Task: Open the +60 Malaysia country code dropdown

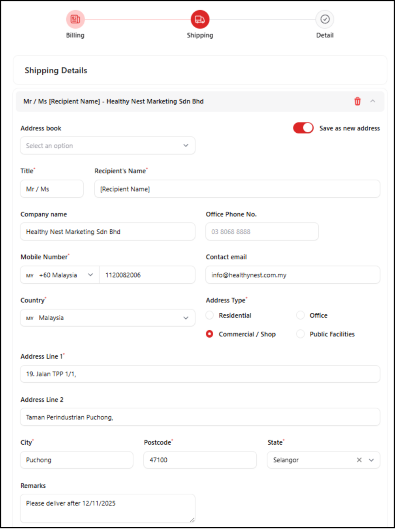Action: point(60,275)
